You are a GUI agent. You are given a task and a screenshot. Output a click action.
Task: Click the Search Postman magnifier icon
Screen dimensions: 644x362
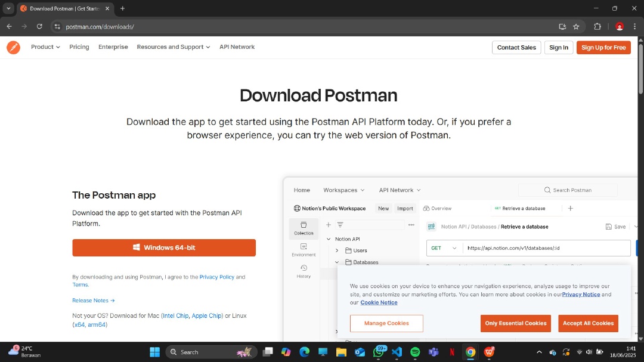pos(547,190)
